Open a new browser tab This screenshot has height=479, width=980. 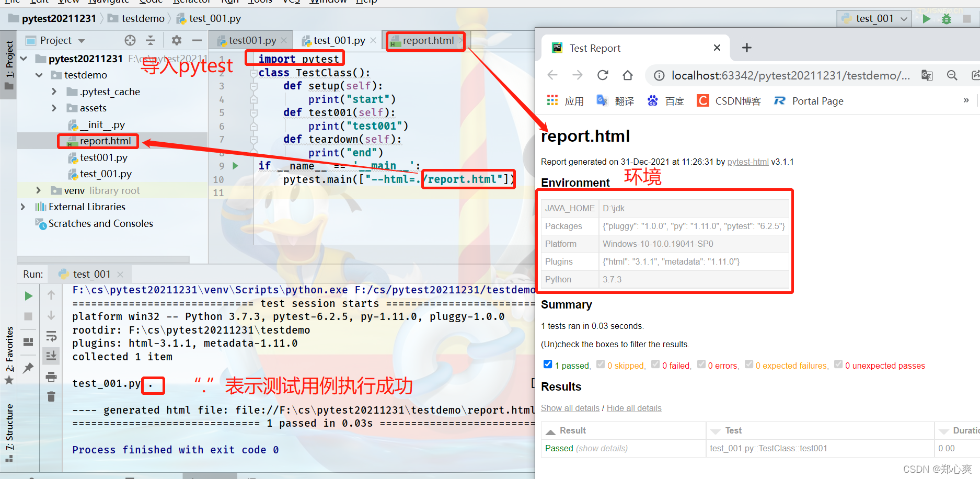coord(747,48)
